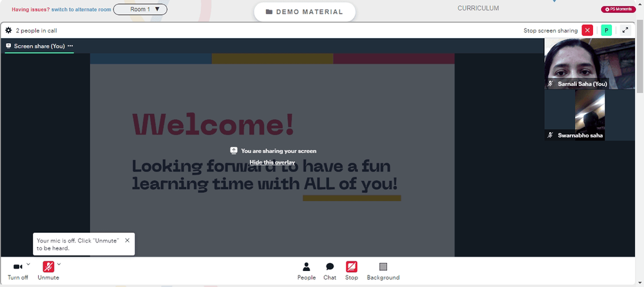The width and height of the screenshot is (644, 287).
Task: Click Stop screen share button in toolbar
Action: coord(352,272)
